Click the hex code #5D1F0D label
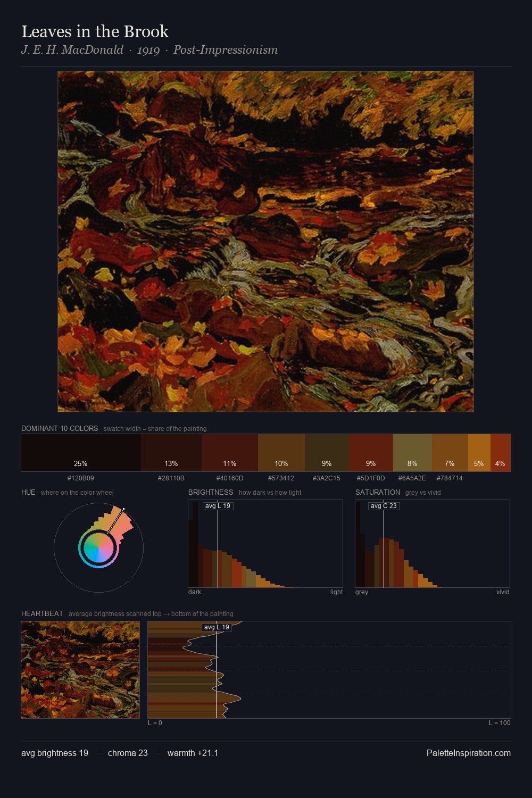The image size is (532, 798). tap(371, 478)
